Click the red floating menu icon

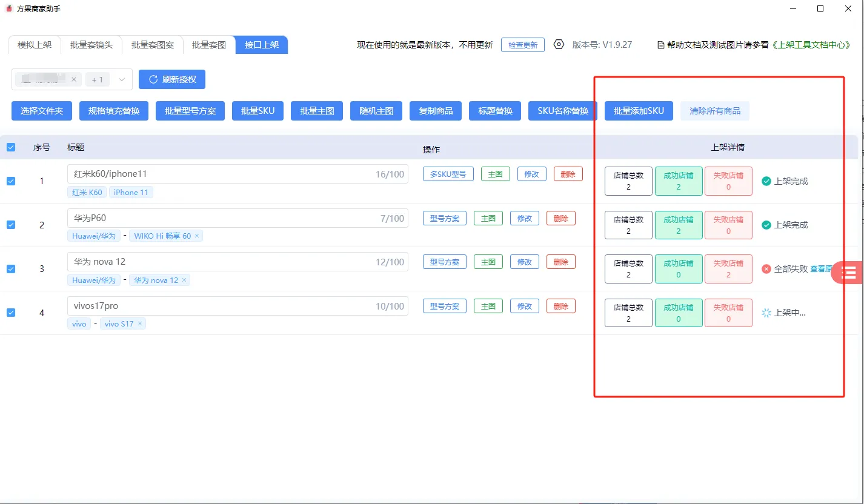click(x=849, y=273)
